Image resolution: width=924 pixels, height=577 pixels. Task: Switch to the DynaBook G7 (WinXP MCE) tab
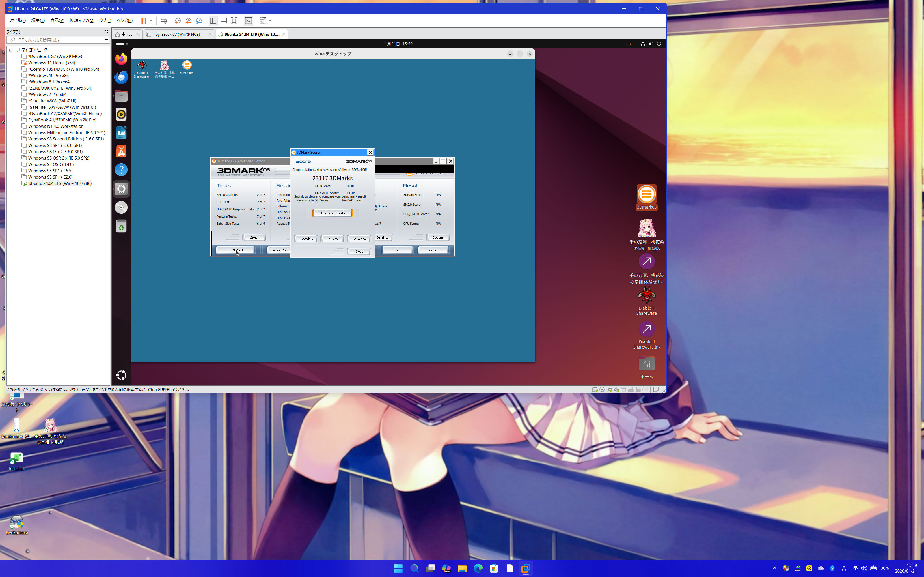point(176,34)
